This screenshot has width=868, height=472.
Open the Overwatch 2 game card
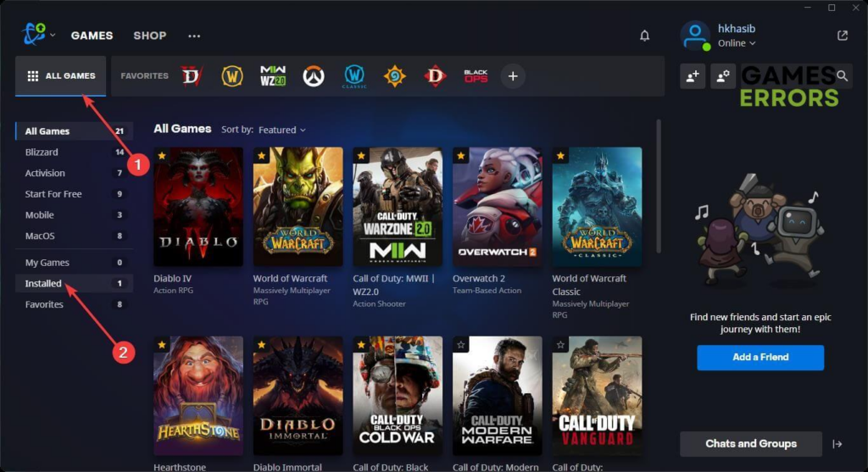click(x=497, y=207)
